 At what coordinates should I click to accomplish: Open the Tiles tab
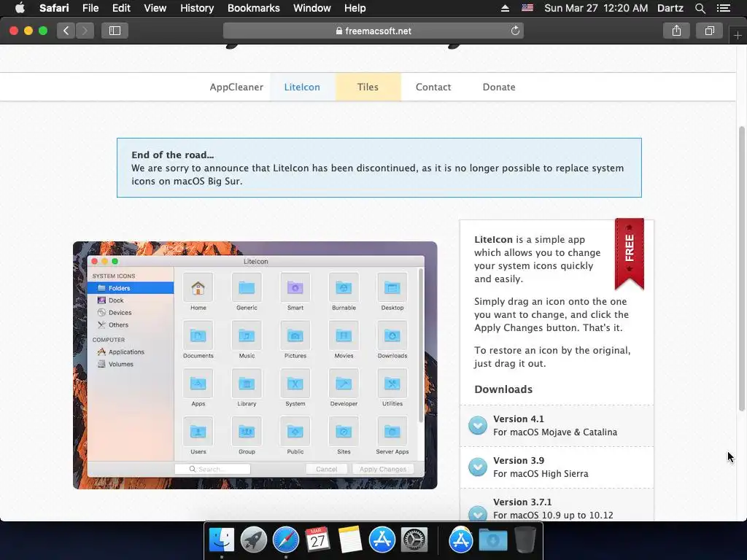368,87
